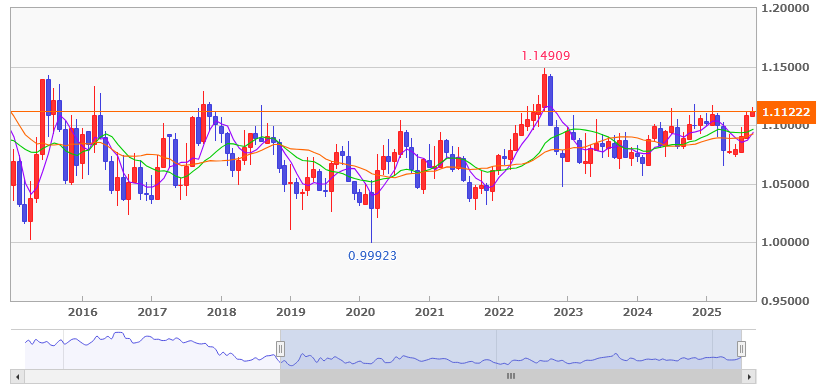Click the 2018 x-axis year label
This screenshot has width=820, height=392.
(x=221, y=313)
